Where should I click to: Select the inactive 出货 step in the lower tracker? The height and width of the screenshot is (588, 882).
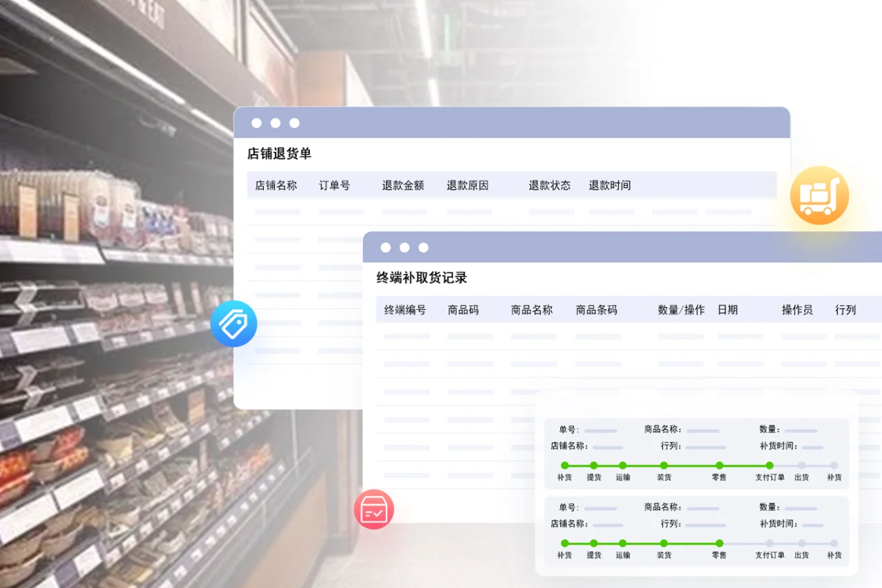[x=801, y=543]
